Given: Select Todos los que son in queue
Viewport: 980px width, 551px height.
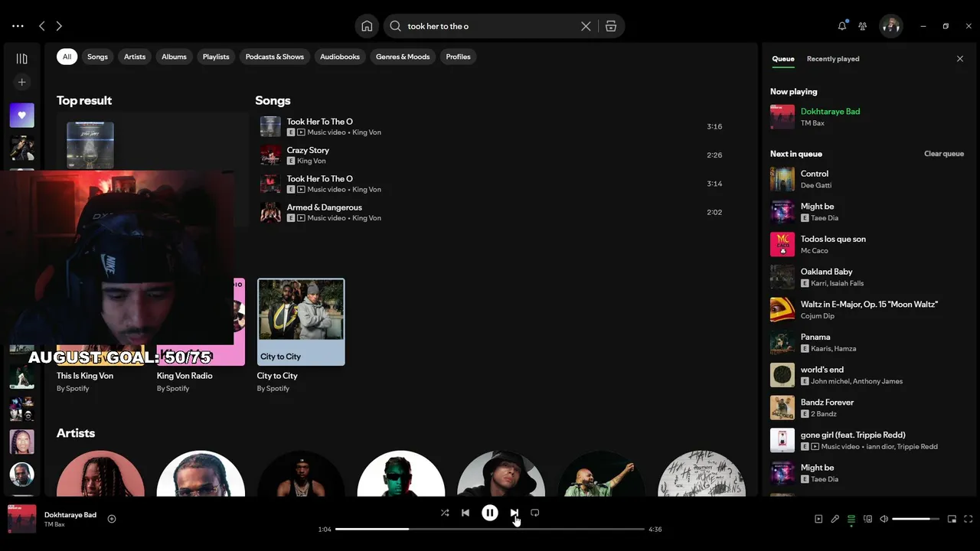Looking at the screenshot, I should pos(867,244).
